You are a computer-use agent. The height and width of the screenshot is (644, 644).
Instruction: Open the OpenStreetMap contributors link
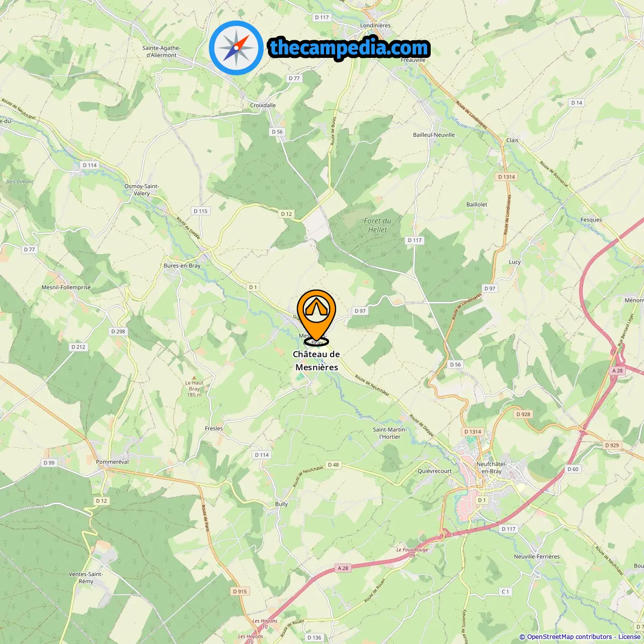tap(570, 637)
